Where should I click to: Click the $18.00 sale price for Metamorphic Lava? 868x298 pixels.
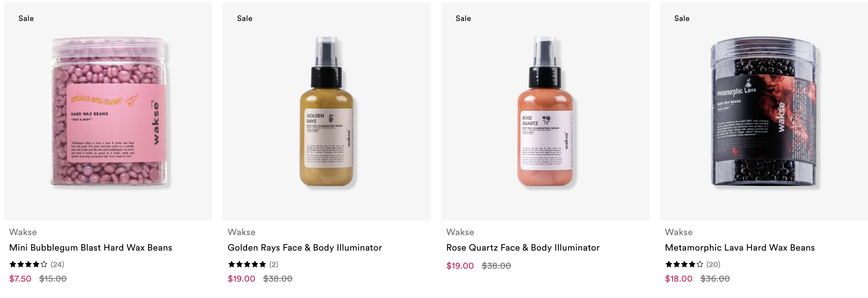[x=679, y=279]
